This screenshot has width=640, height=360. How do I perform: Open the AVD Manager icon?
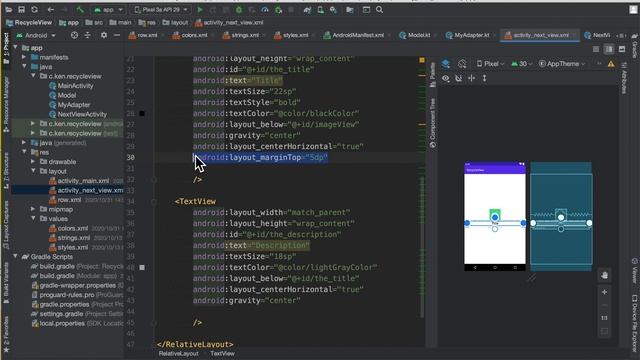point(320,9)
